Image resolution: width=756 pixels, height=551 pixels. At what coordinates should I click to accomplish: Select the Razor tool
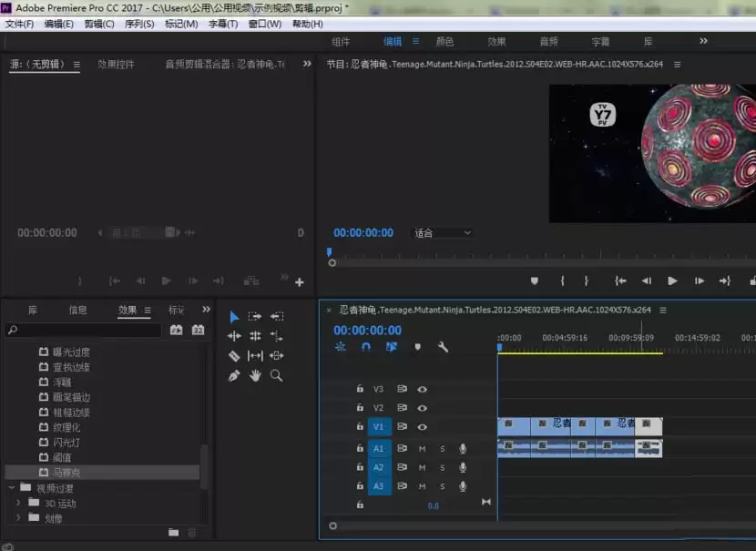(x=234, y=356)
